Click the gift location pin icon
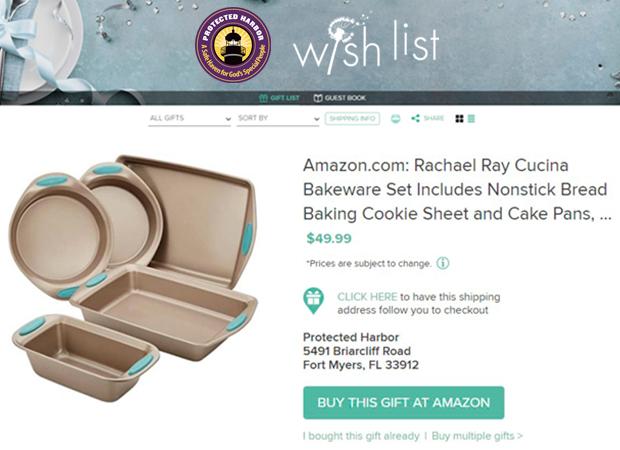Screen dimensions: 620x450 click(x=314, y=301)
